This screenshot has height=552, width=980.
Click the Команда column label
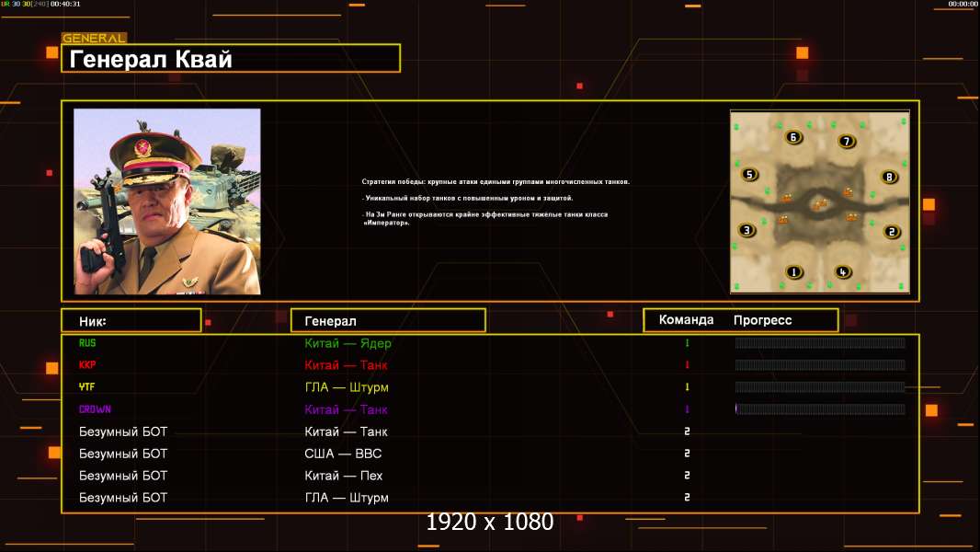pos(686,320)
